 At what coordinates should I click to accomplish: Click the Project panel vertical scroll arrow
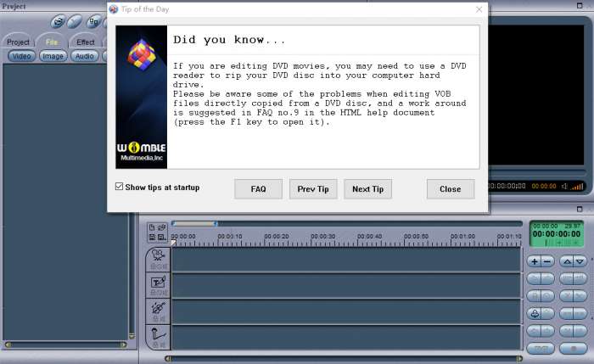(132, 336)
